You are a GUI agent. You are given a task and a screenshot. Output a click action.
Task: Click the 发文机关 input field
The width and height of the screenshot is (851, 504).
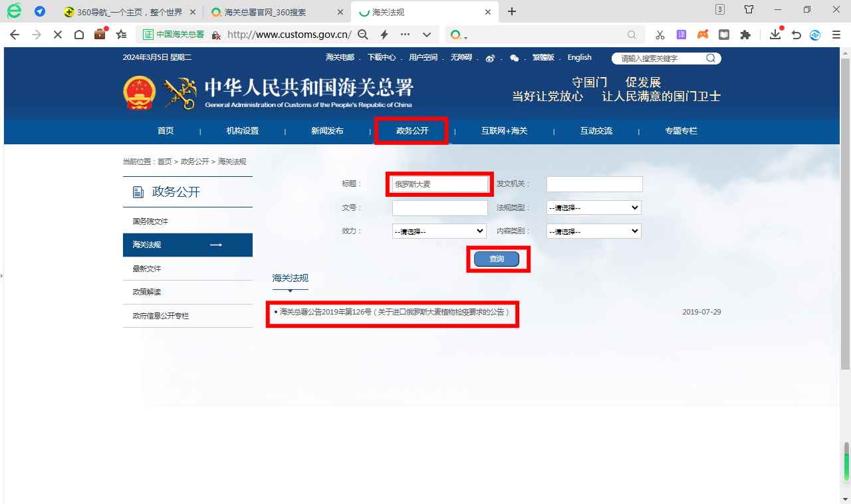[594, 184]
